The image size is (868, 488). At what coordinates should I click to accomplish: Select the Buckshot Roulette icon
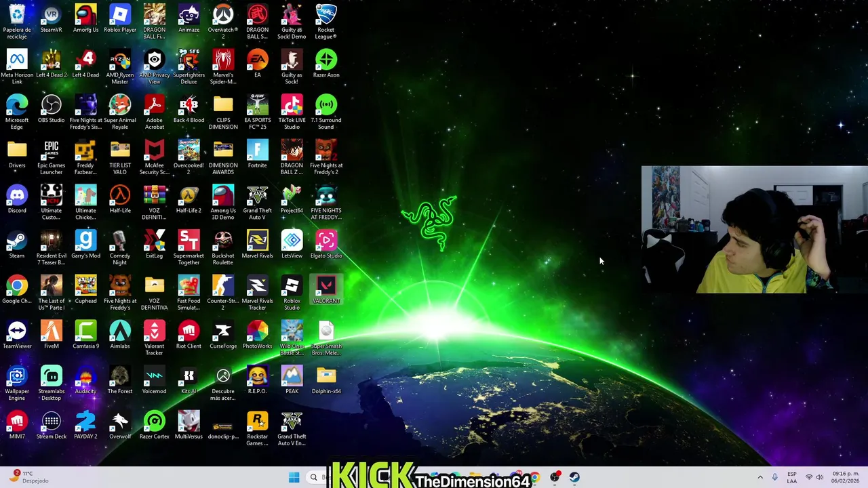coord(223,247)
